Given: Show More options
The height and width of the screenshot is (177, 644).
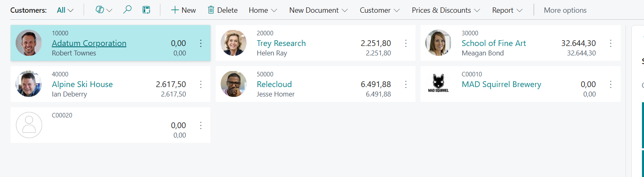Looking at the screenshot, I should pyautogui.click(x=565, y=10).
